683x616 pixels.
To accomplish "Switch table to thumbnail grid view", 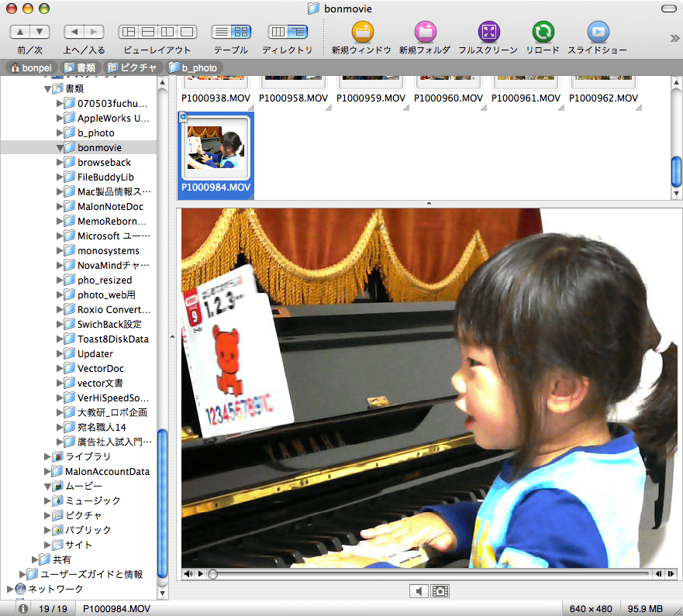I will (241, 31).
